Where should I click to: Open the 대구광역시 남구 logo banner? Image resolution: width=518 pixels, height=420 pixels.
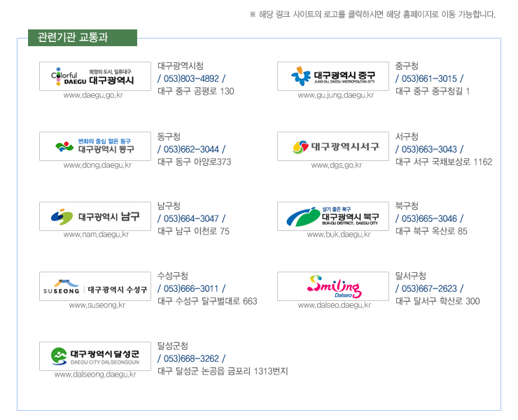pyautogui.click(x=95, y=216)
